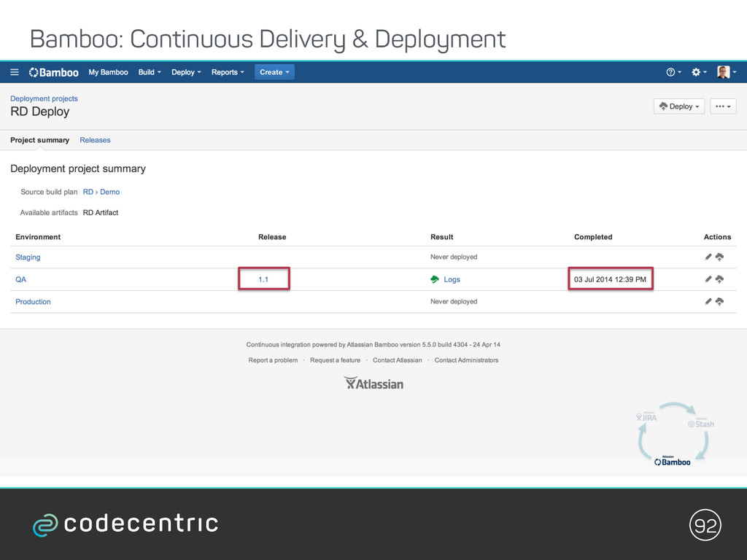The image size is (747, 560).
Task: Click the Atlassian footer logo
Action: pyautogui.click(x=373, y=384)
